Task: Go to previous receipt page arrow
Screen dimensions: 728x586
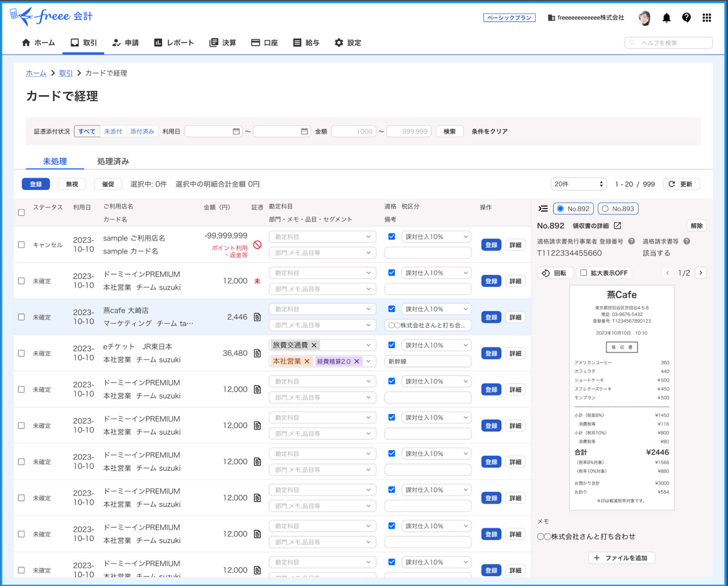Action: (667, 273)
